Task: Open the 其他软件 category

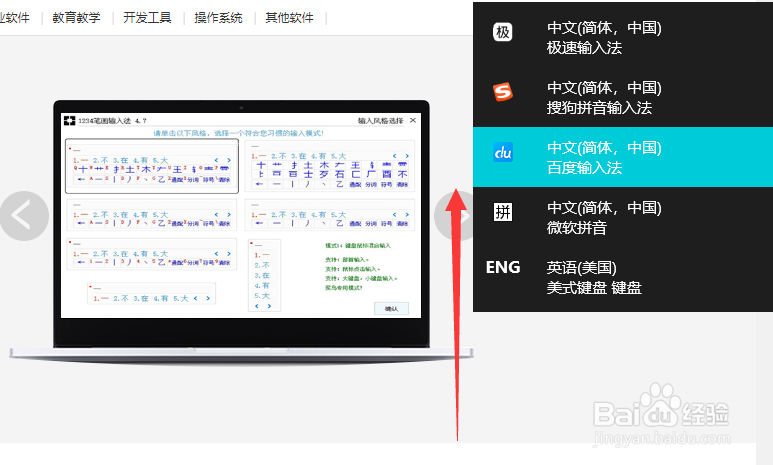Action: click(289, 18)
